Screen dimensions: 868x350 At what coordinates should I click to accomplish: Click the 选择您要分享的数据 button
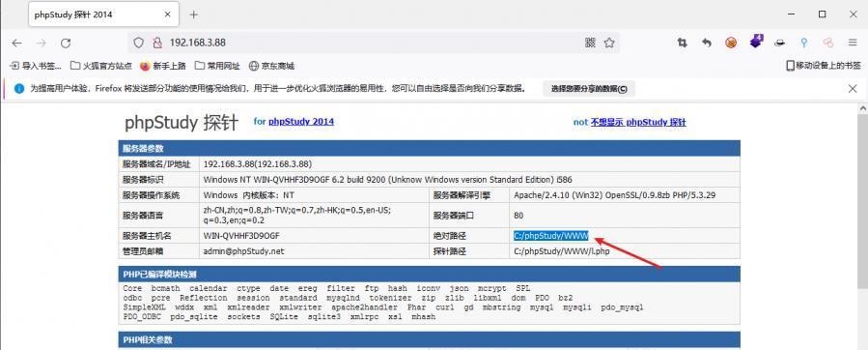pyautogui.click(x=588, y=89)
